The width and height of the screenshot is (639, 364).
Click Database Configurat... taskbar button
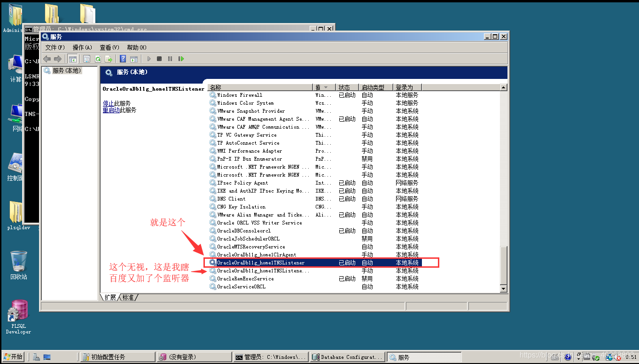[x=348, y=357]
